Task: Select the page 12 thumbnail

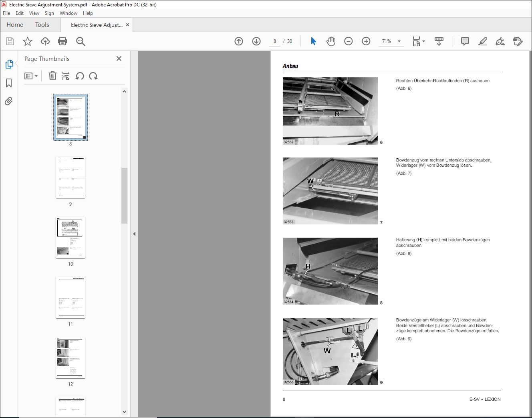Action: [x=71, y=357]
